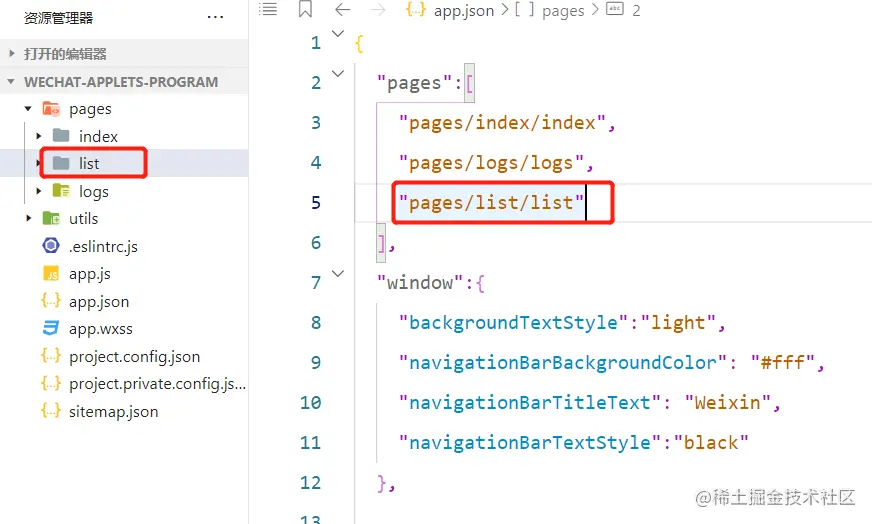The image size is (872, 524).
Task: Expand the index folder arrow
Action: (38, 136)
